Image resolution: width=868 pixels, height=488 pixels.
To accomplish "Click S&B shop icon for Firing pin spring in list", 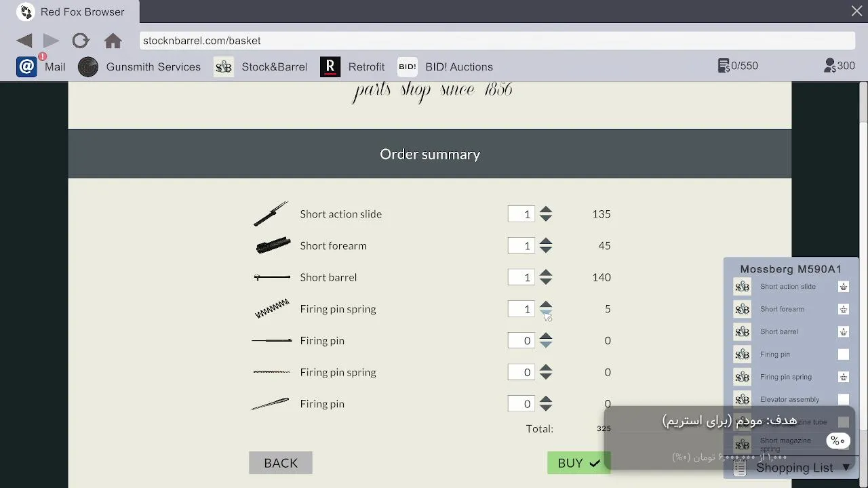I will coord(743,377).
